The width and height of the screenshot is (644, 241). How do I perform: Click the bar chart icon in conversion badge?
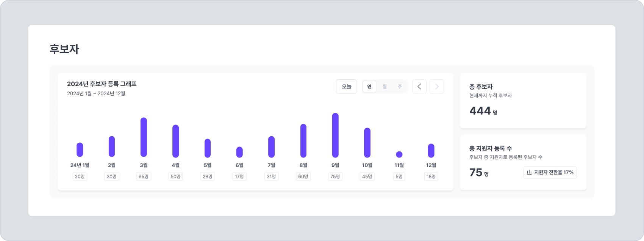click(529, 172)
